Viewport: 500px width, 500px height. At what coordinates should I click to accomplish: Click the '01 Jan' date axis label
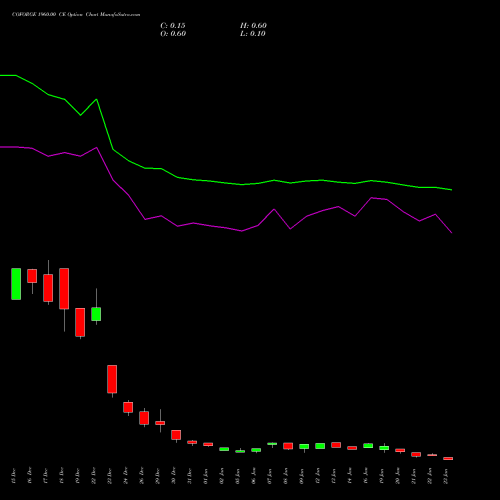205,476
